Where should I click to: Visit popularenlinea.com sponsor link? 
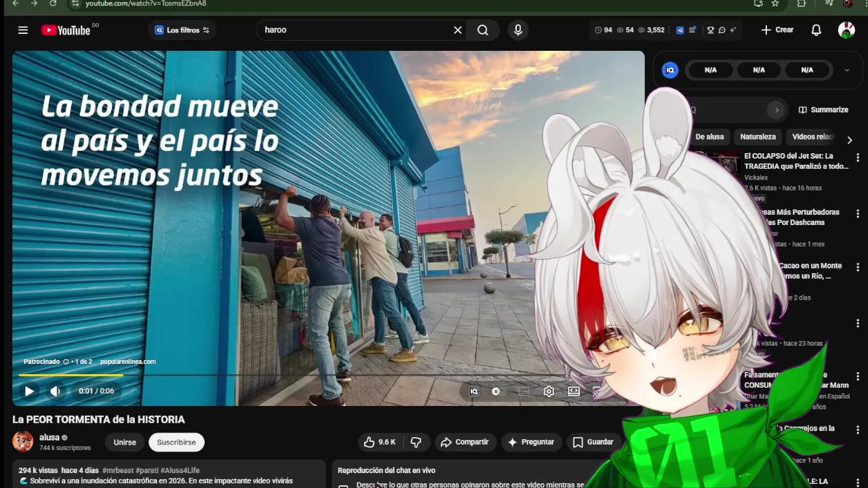[x=128, y=362]
